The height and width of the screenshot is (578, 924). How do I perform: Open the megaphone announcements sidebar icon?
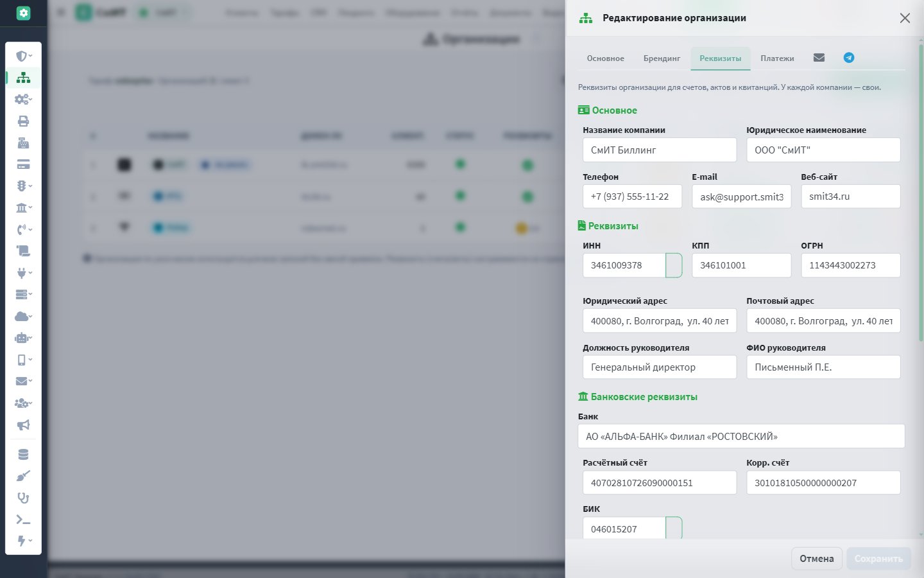(23, 425)
